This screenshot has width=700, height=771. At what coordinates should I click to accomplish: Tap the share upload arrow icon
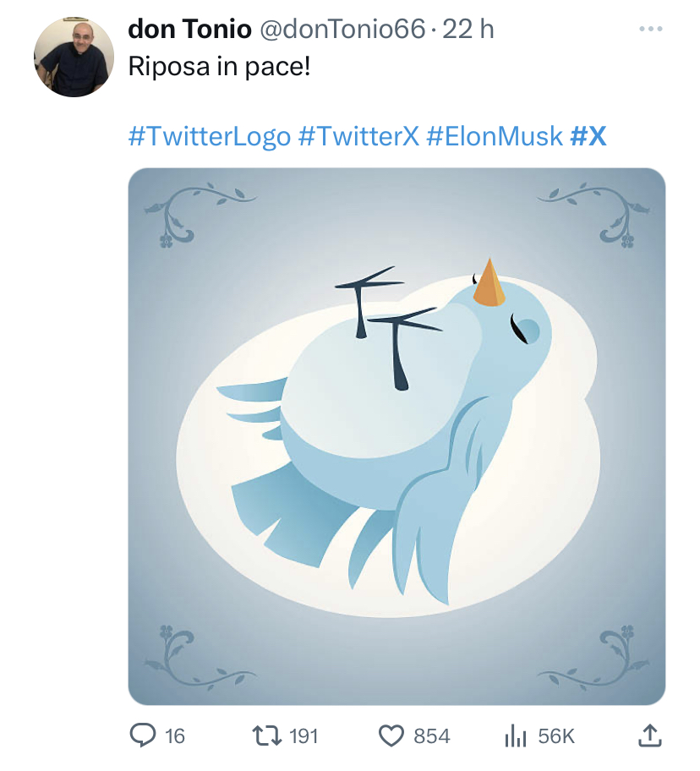coord(650,735)
